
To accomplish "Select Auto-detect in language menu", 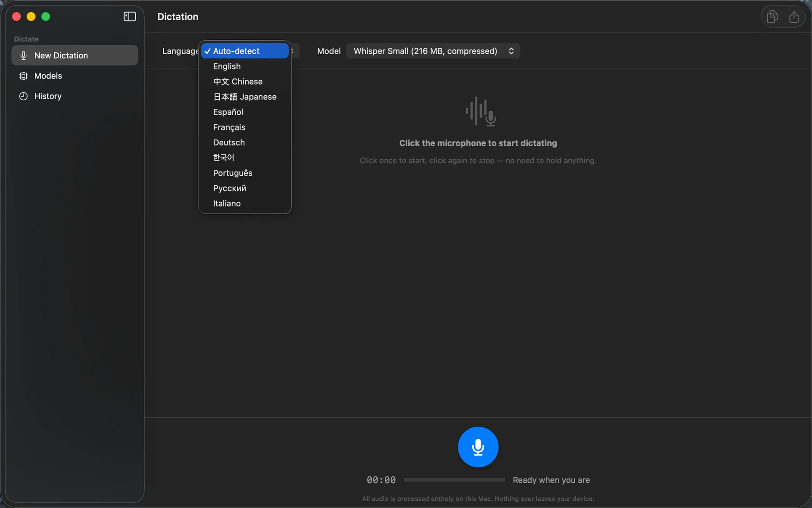I will pyautogui.click(x=245, y=51).
